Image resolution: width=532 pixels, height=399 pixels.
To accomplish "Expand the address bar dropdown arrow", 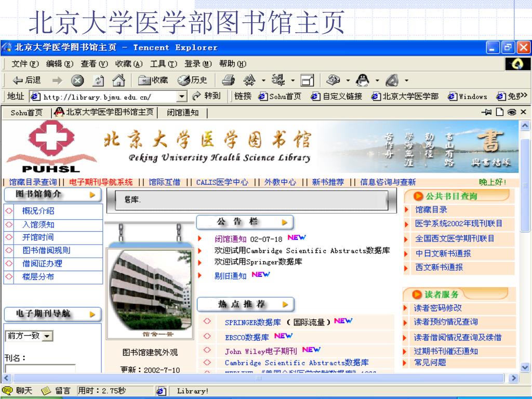I will tap(182, 97).
